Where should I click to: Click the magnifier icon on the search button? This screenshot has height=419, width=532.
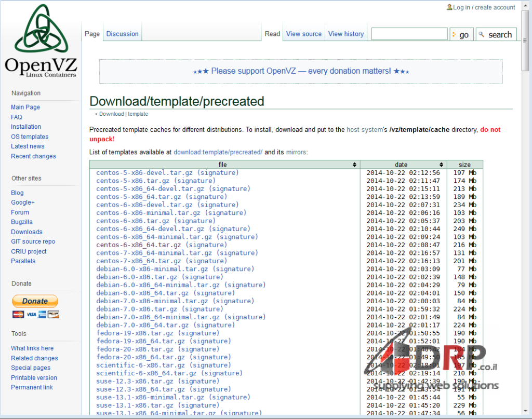pos(483,34)
